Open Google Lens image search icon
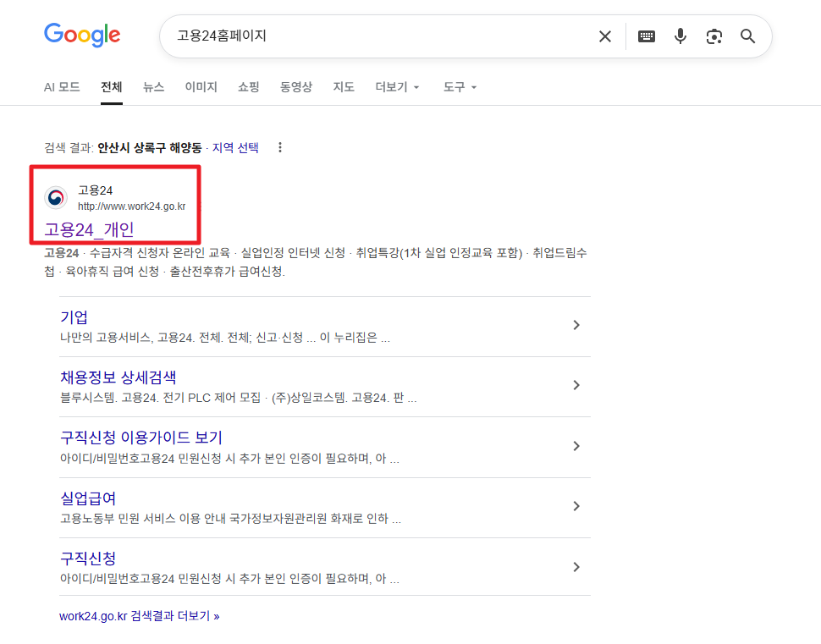 pyautogui.click(x=714, y=36)
